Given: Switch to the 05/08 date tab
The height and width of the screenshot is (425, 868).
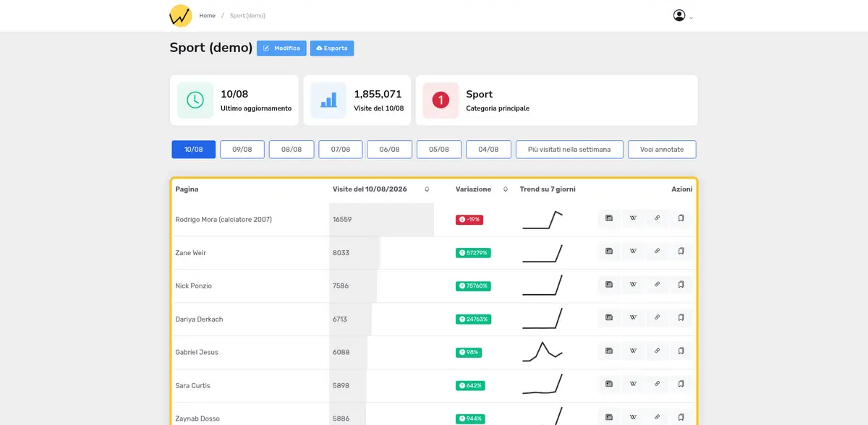Looking at the screenshot, I should point(439,150).
